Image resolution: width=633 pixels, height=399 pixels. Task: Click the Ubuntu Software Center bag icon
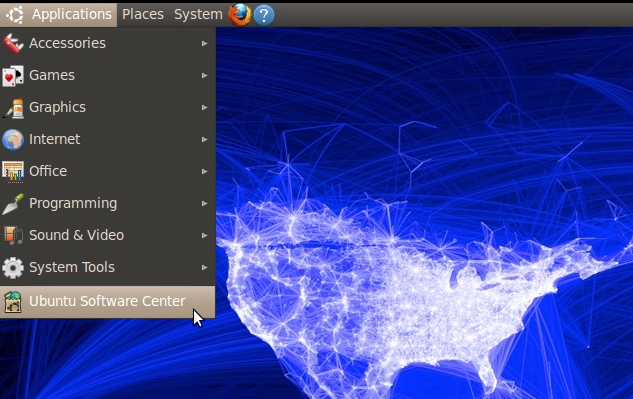coord(13,302)
